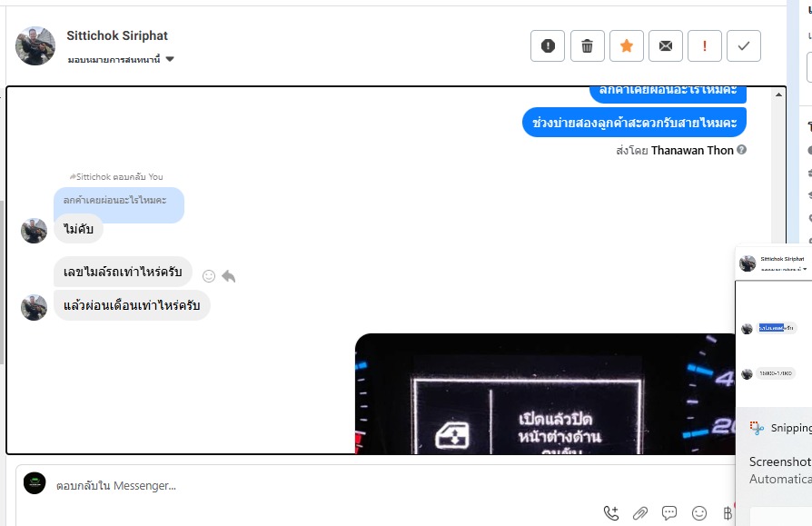Click 'Sittichok ตอบกลับ You' reply label
The image size is (812, 526).
point(116,176)
